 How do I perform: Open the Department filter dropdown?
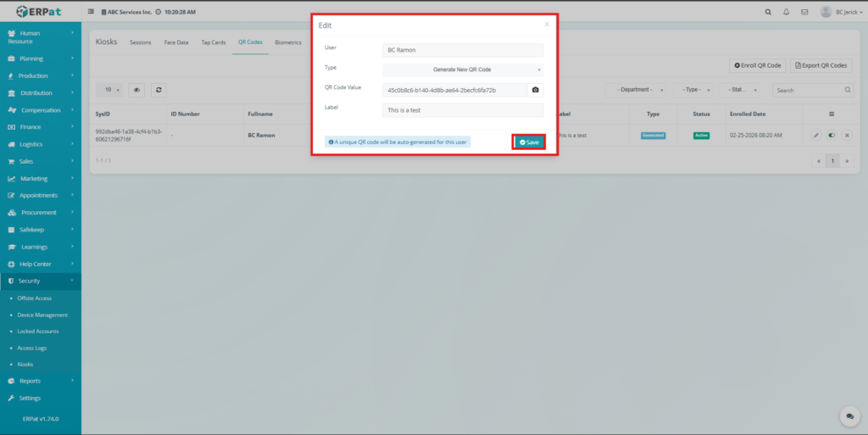coord(636,90)
